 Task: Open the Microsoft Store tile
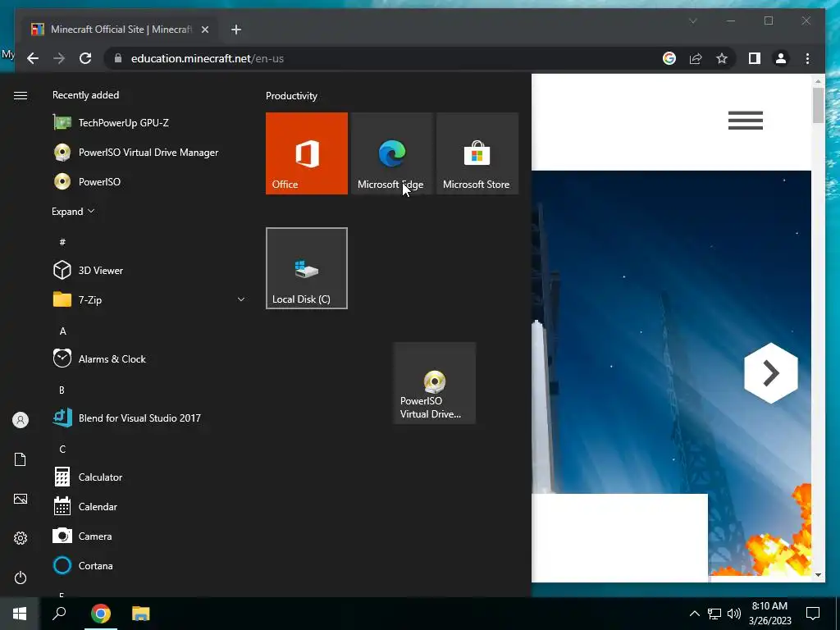pos(477,153)
